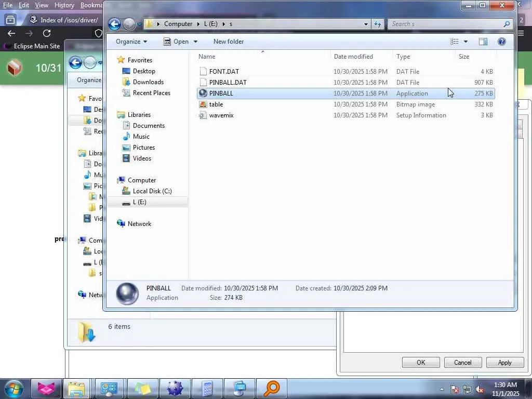Open the browser File menu

click(7, 5)
